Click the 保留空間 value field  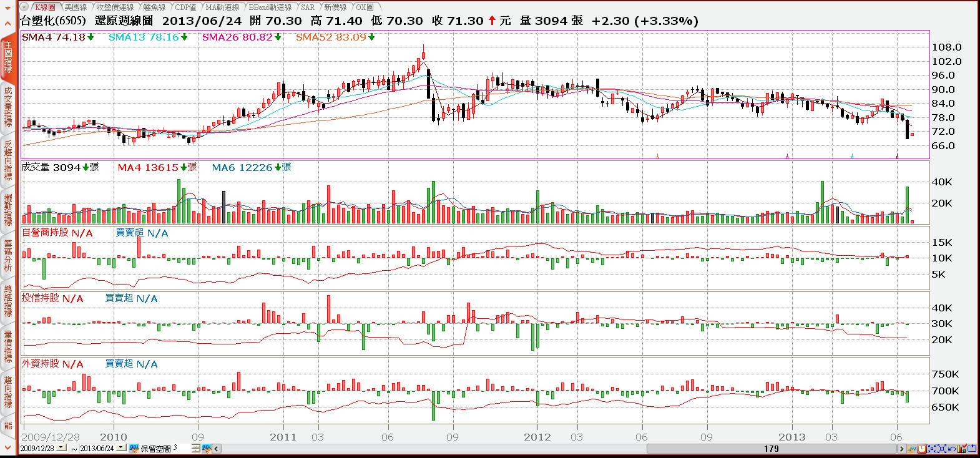[182, 448]
